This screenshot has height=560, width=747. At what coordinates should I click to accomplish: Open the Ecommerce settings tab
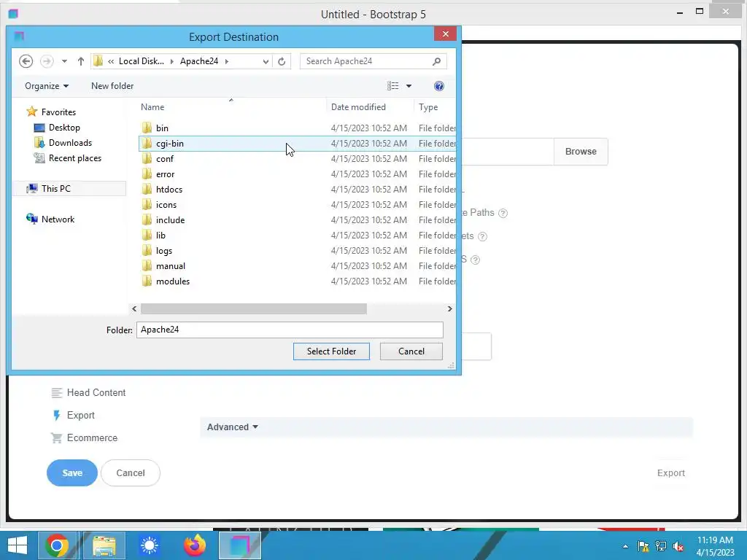pyautogui.click(x=85, y=438)
